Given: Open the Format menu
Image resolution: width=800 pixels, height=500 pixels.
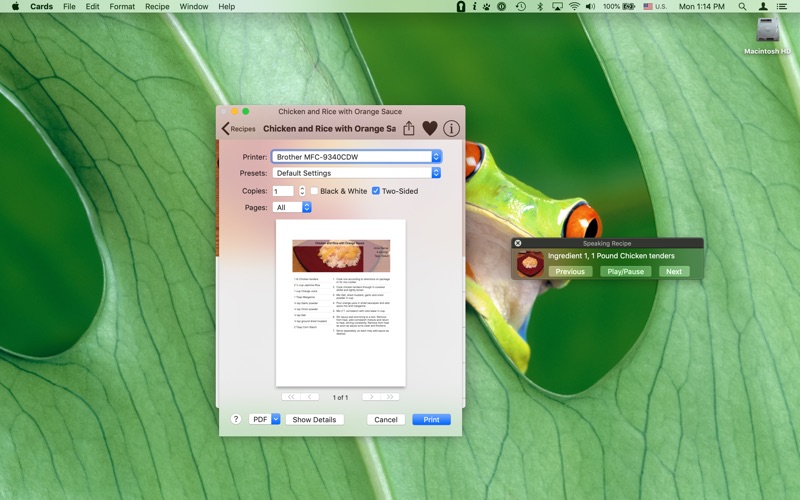Looking at the screenshot, I should tap(122, 6).
